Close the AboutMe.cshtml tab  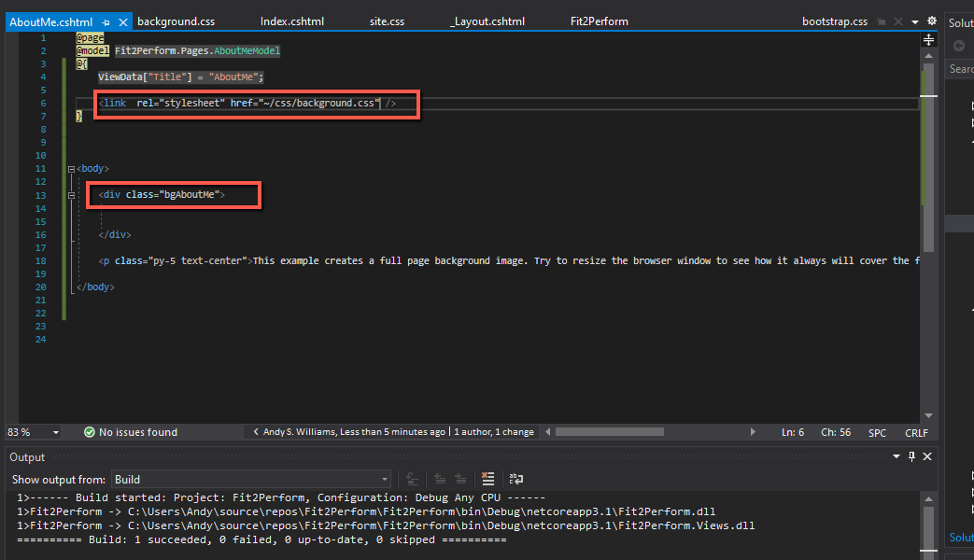123,22
